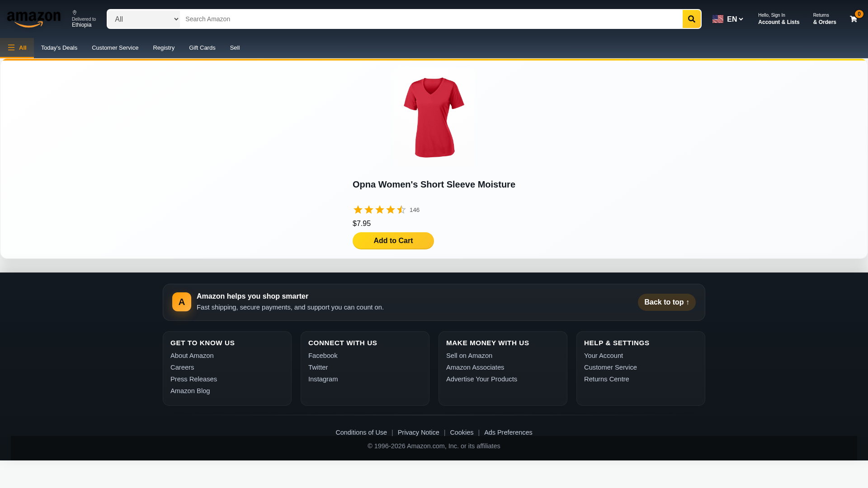The width and height of the screenshot is (868, 488).
Task: Open the All hamburger menu
Action: [x=17, y=47]
